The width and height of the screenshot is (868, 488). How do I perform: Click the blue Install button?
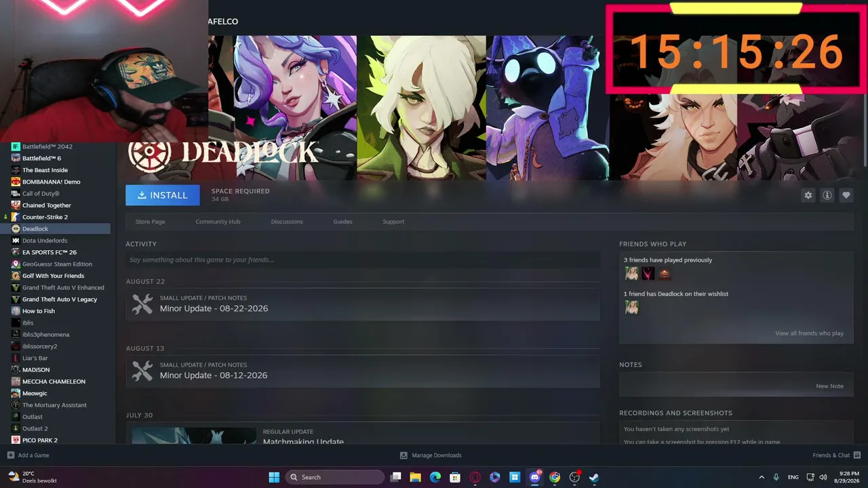(x=163, y=195)
